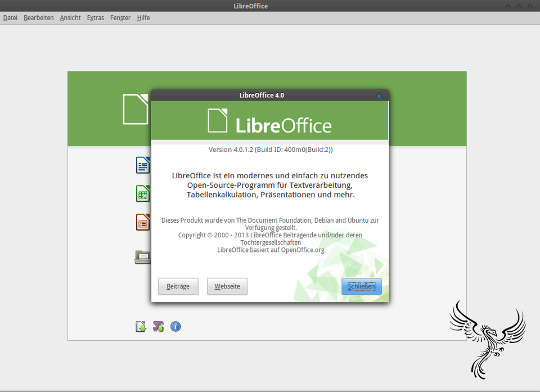Click the open-document folder icon
Viewport: 540px width, 392px height.
point(142,257)
